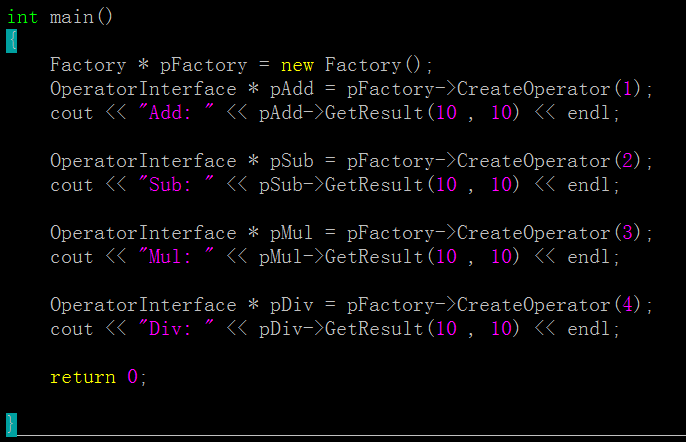Viewport: 686px width, 442px height.
Task: Click the argument 2 in CreateOperator(2)
Action: (627, 161)
